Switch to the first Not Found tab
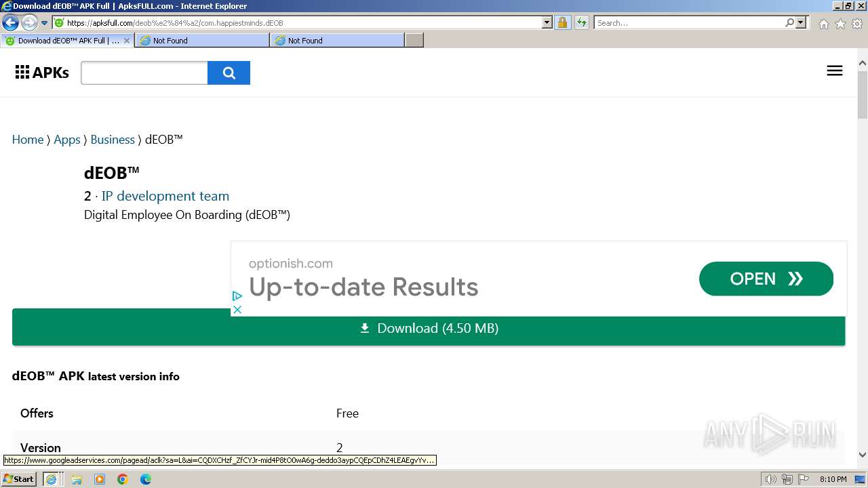Image resolution: width=868 pixels, height=488 pixels. [202, 40]
